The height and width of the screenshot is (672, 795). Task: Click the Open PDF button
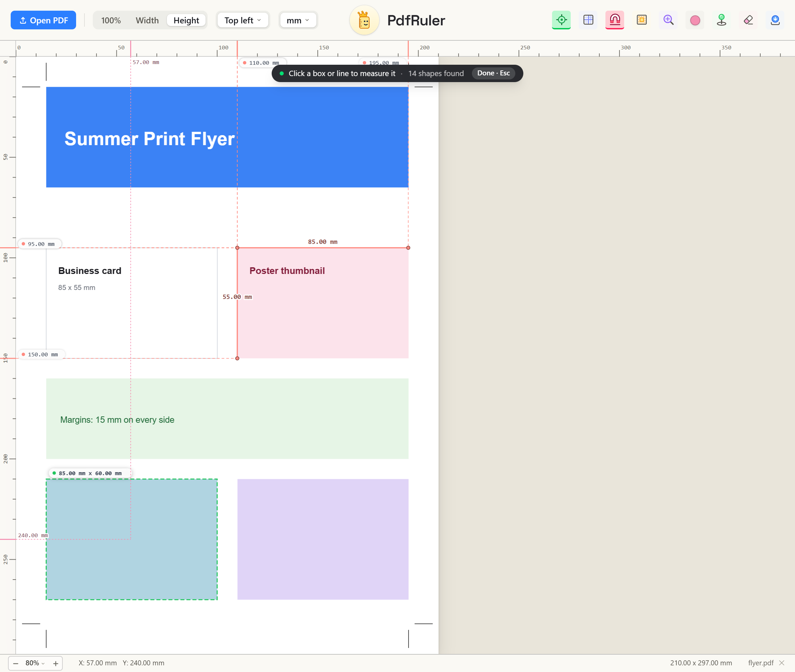point(43,20)
